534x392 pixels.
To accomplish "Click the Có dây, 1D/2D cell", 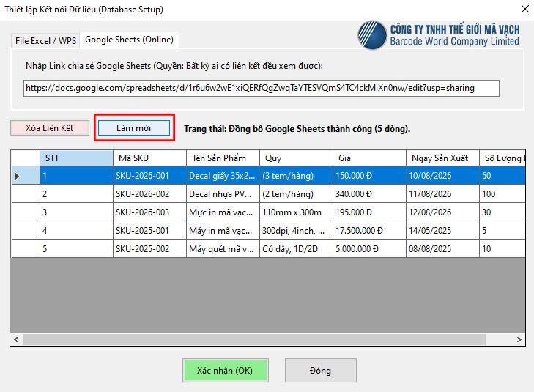I will coord(296,249).
